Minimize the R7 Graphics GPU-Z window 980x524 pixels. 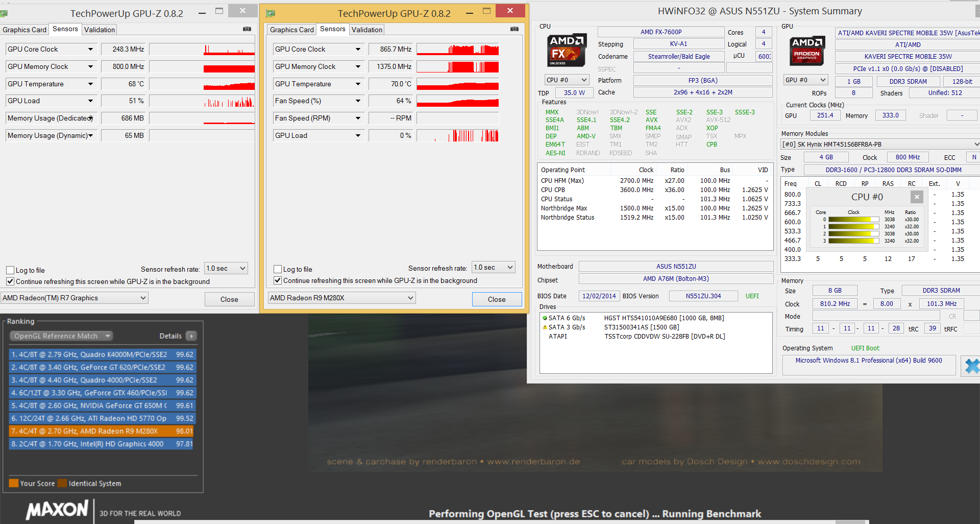click(x=202, y=12)
